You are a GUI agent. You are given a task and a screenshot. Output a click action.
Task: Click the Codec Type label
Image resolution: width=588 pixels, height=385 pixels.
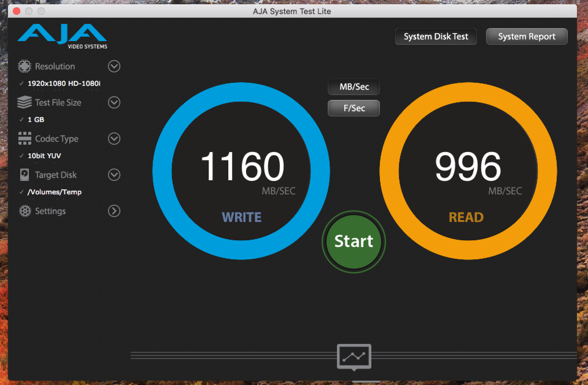(x=57, y=139)
